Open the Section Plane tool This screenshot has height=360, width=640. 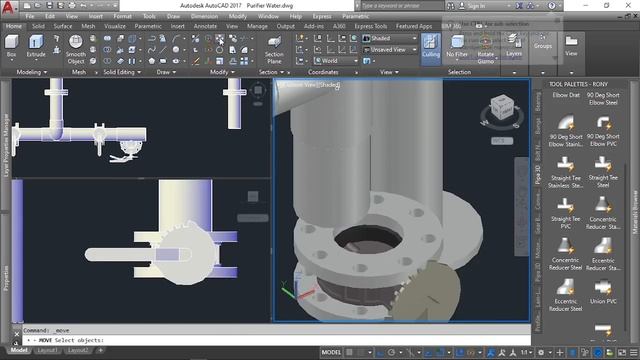pos(274,49)
